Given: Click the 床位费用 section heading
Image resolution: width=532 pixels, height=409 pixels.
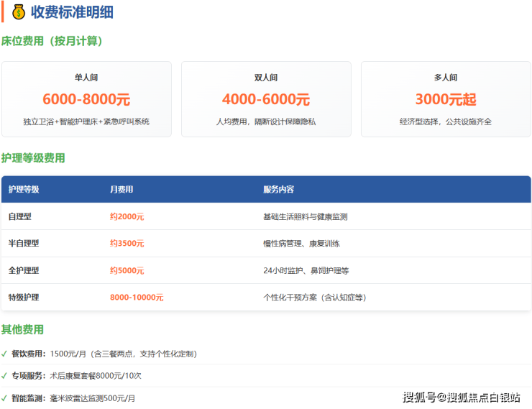Looking at the screenshot, I should tap(52, 42).
